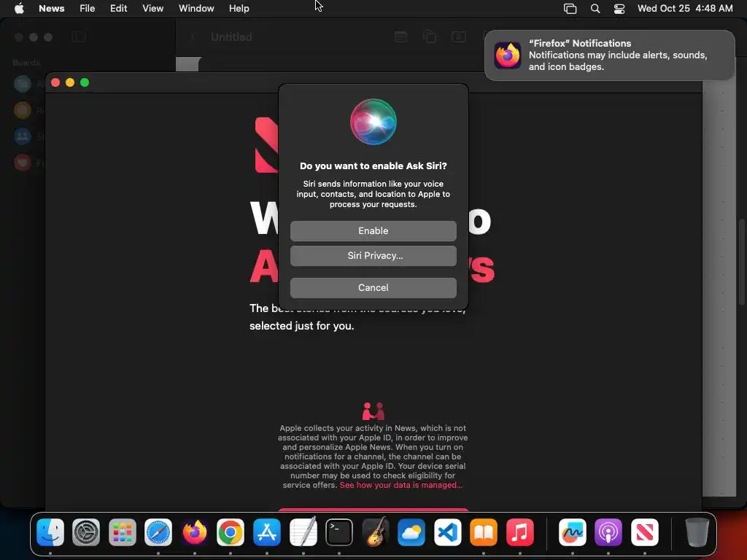This screenshot has width=747, height=560.
Task: Open the File menu
Action: click(88, 8)
